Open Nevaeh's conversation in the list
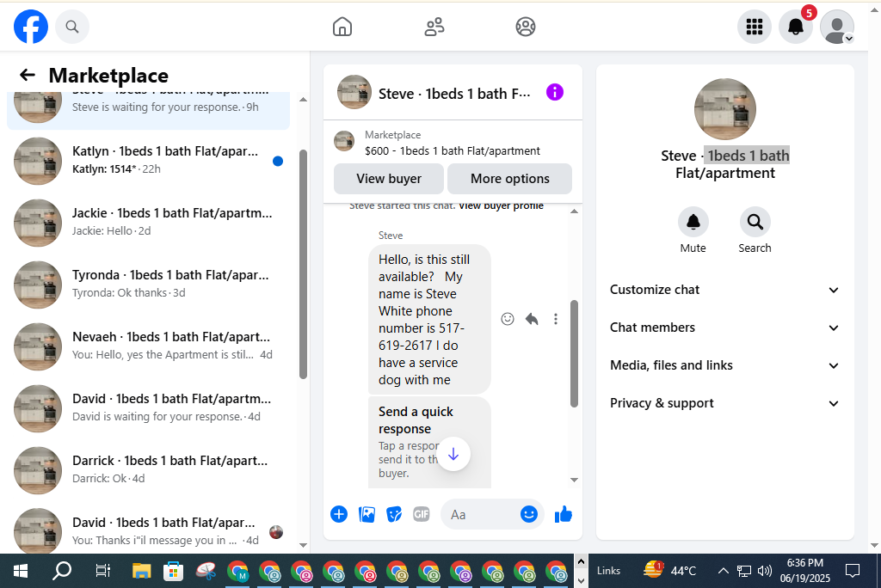The height and width of the screenshot is (588, 881). 148,346
